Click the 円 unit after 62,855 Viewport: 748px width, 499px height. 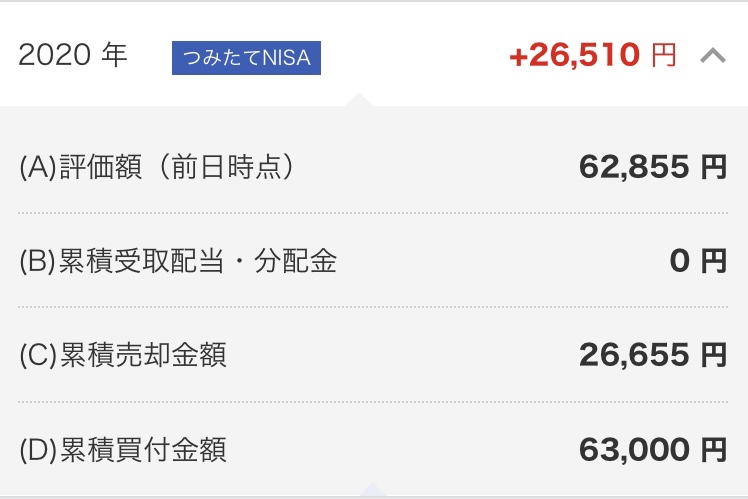pos(714,167)
